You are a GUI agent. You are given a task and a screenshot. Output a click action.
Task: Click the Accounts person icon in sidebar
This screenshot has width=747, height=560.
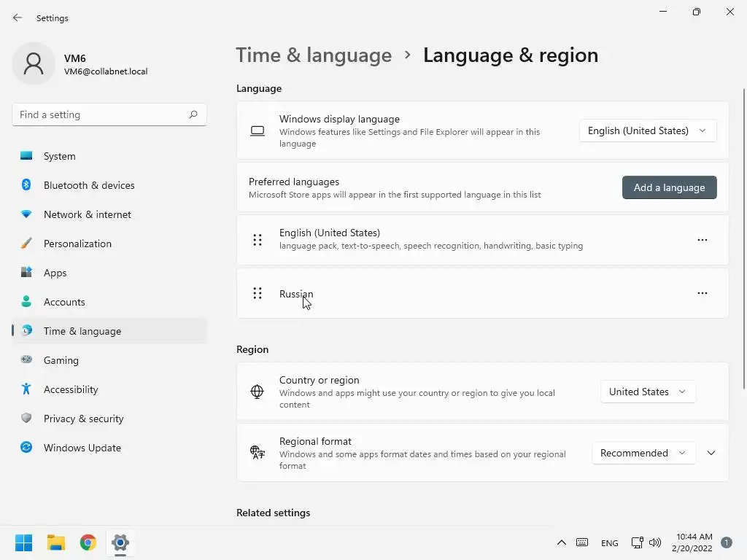pos(26,301)
